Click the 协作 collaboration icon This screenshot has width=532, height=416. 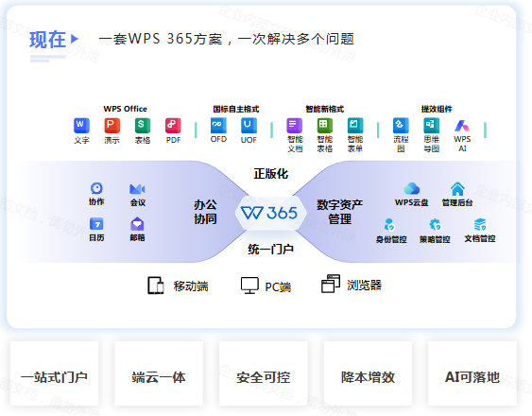tap(96, 188)
